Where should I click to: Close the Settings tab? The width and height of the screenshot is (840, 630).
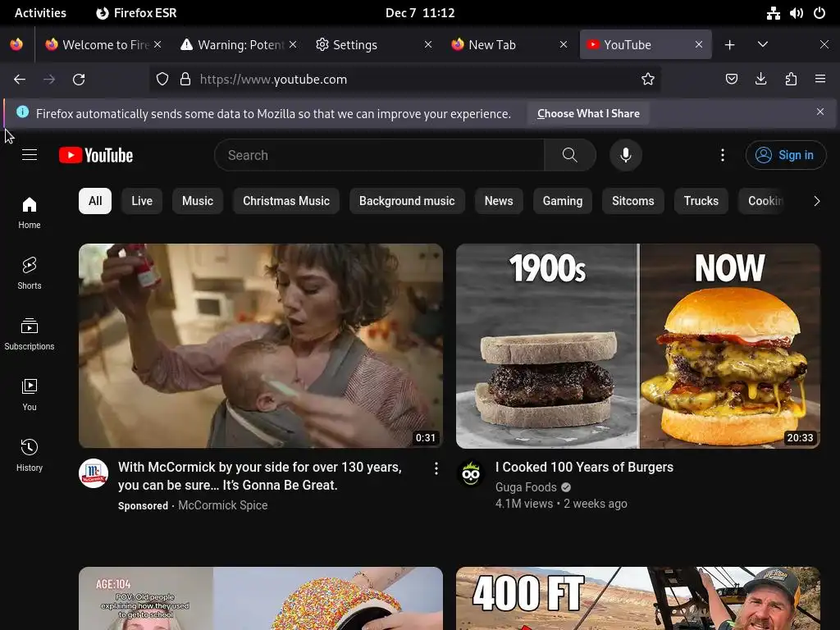tap(428, 44)
